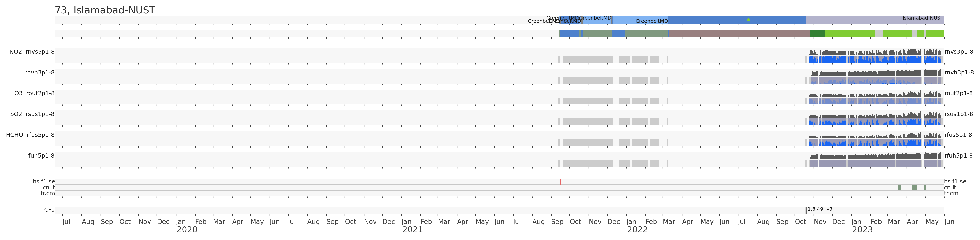
Task: Click the chart title 73, Islamabad-NUST
Action: point(105,10)
